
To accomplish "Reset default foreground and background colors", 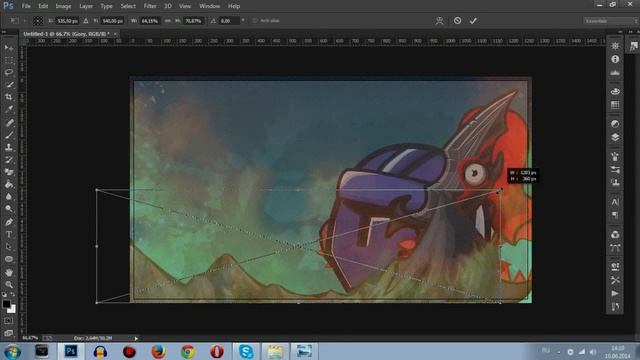I will [x=4, y=294].
